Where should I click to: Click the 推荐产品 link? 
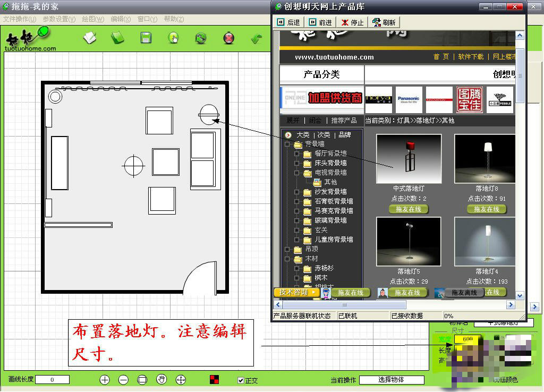pos(344,121)
